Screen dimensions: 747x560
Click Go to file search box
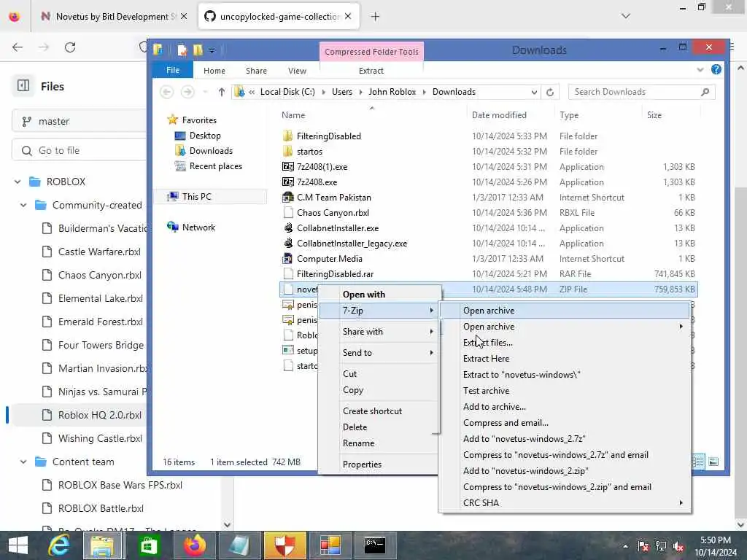pyautogui.click(x=79, y=150)
